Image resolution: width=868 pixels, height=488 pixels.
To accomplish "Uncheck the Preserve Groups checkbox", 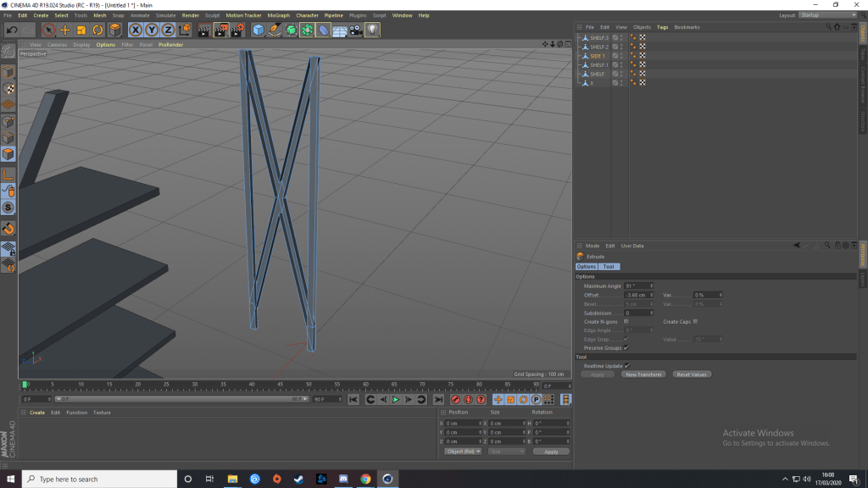I will (x=626, y=348).
